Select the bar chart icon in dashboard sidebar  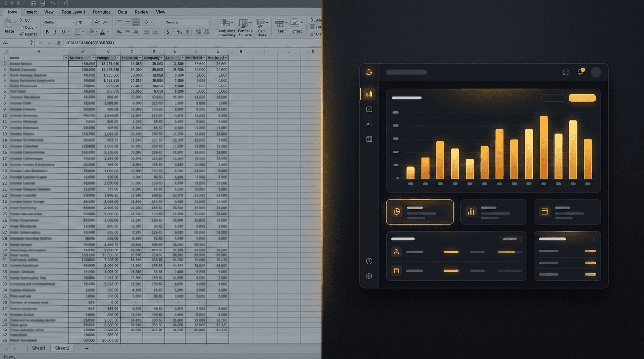coord(369,94)
